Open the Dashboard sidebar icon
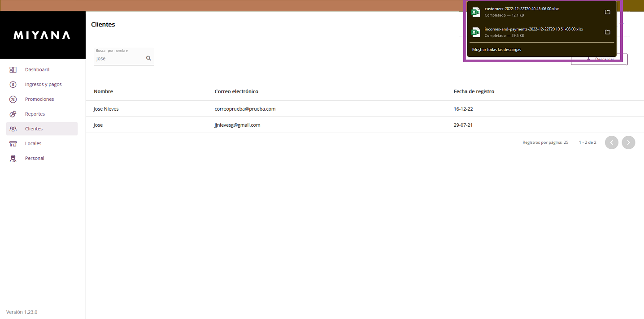Image resolution: width=644 pixels, height=319 pixels. (13, 69)
